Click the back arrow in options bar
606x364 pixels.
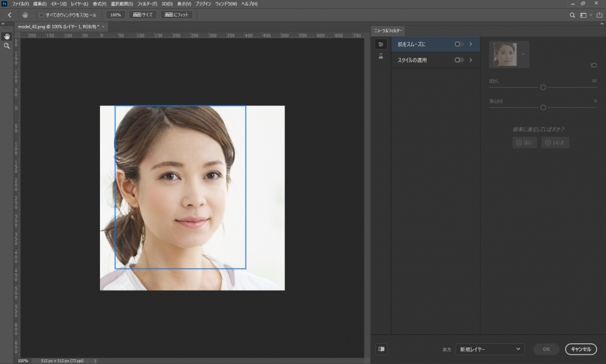tap(9, 15)
